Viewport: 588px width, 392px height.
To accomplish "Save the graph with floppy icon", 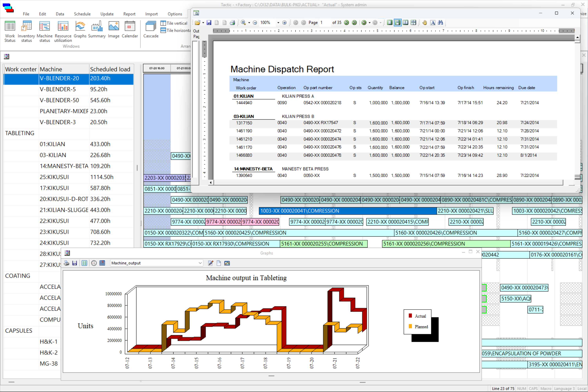I will point(74,263).
